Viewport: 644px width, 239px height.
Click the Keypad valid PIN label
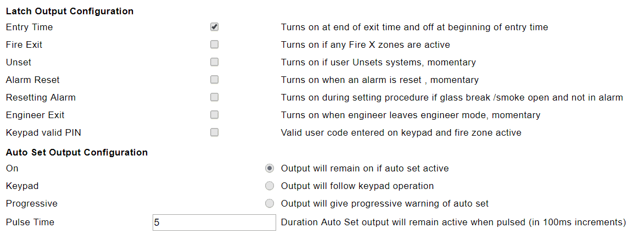click(43, 132)
